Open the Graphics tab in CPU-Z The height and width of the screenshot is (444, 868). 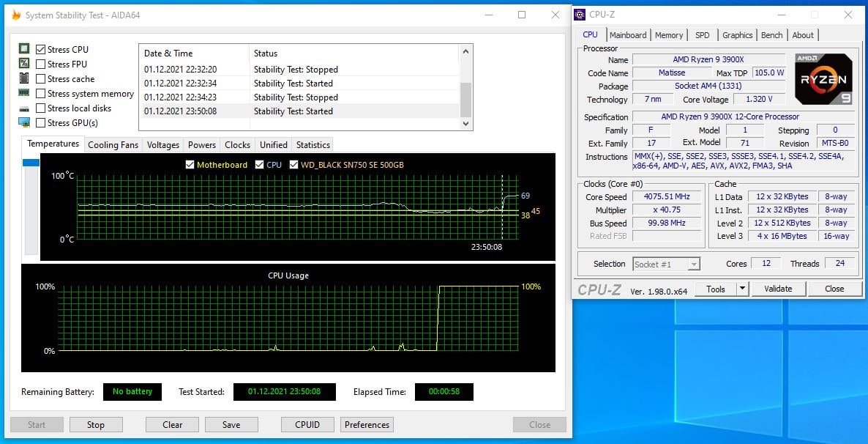pyautogui.click(x=737, y=35)
